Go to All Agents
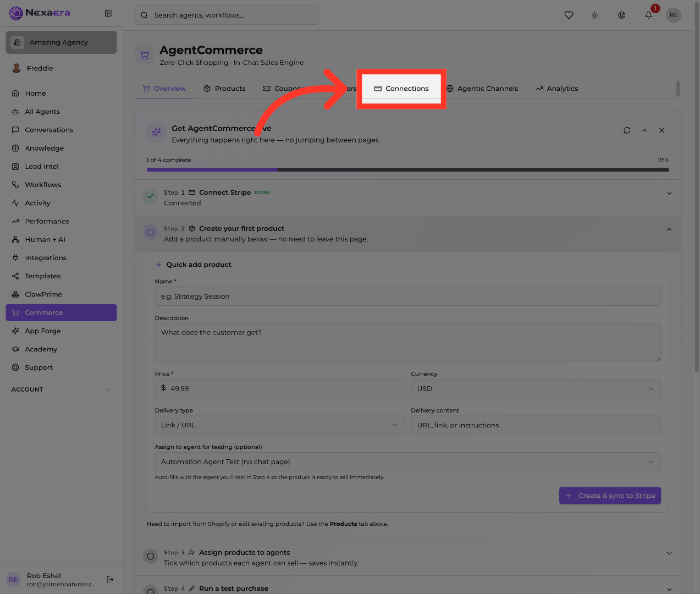Viewport: 700px width, 594px height. click(61, 112)
